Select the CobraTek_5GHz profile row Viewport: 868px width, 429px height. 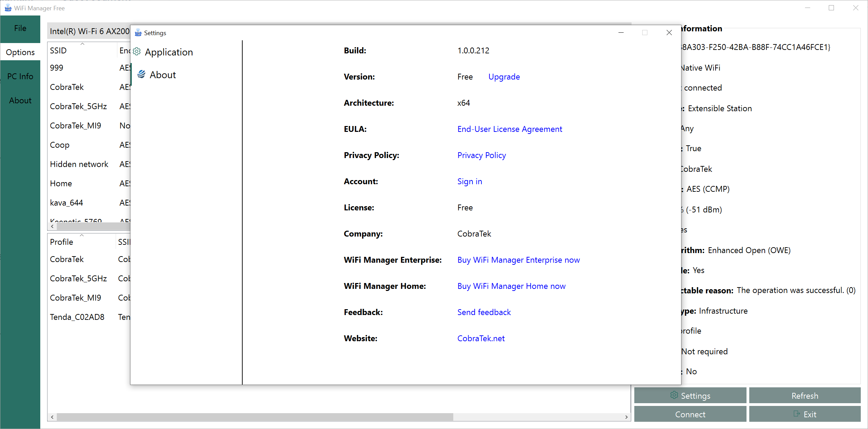[89, 279]
